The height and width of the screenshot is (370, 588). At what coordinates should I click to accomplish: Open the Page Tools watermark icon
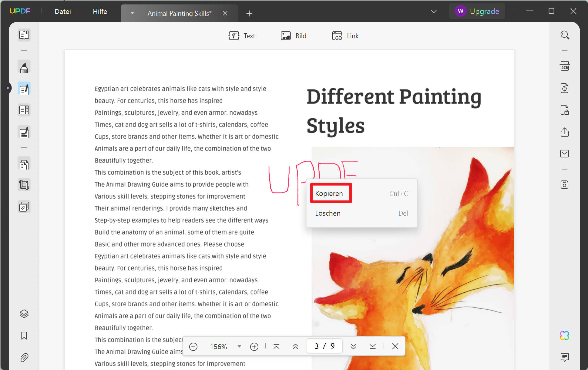point(24,207)
